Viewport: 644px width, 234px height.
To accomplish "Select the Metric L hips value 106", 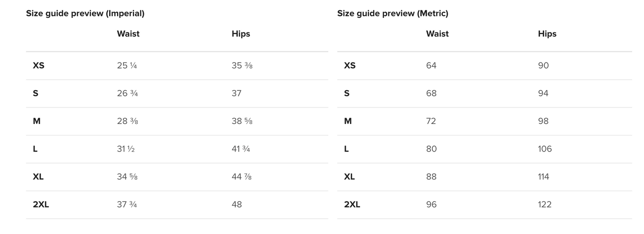I will pos(545,149).
